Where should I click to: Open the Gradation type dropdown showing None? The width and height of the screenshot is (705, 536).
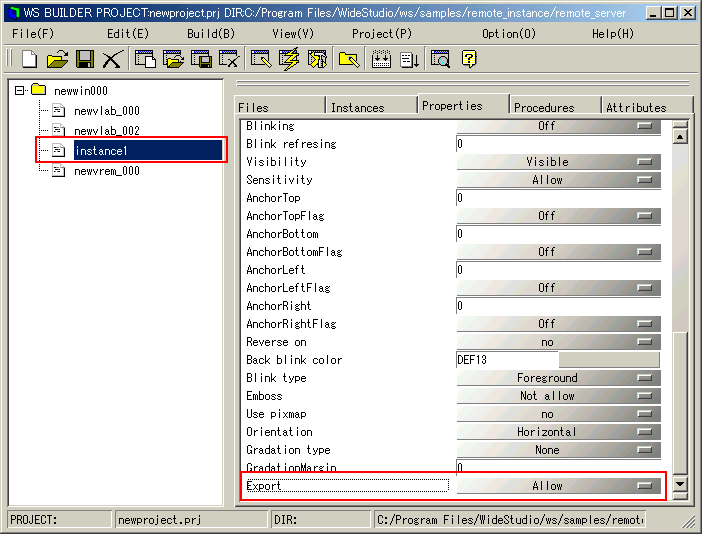[558, 450]
